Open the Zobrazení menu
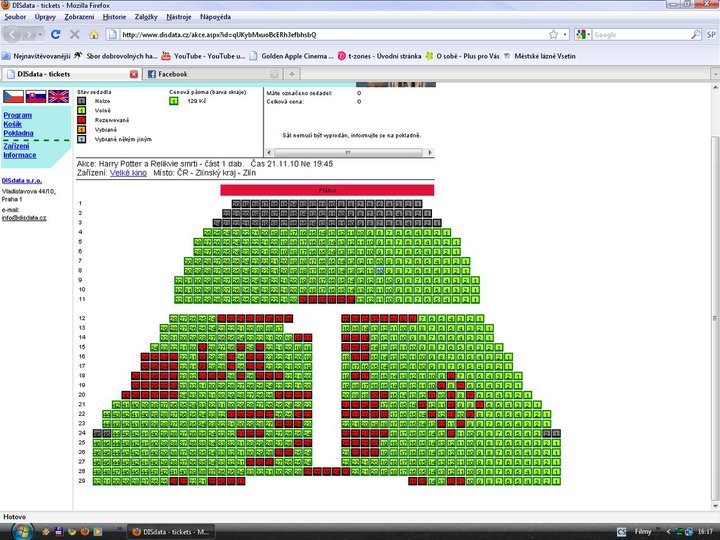720x540 pixels. pyautogui.click(x=79, y=17)
